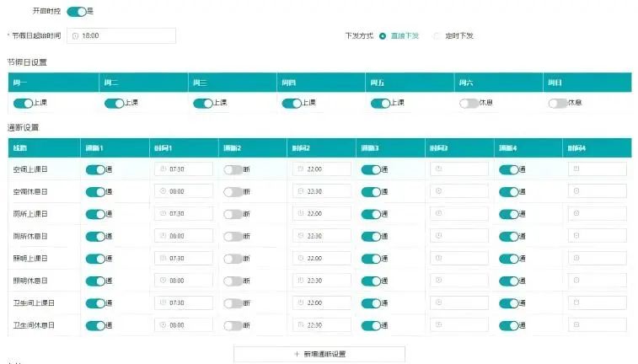Toggle 通断3 switch for 照明上课日
This screenshot has width=638, height=364.
pyautogui.click(x=371, y=259)
